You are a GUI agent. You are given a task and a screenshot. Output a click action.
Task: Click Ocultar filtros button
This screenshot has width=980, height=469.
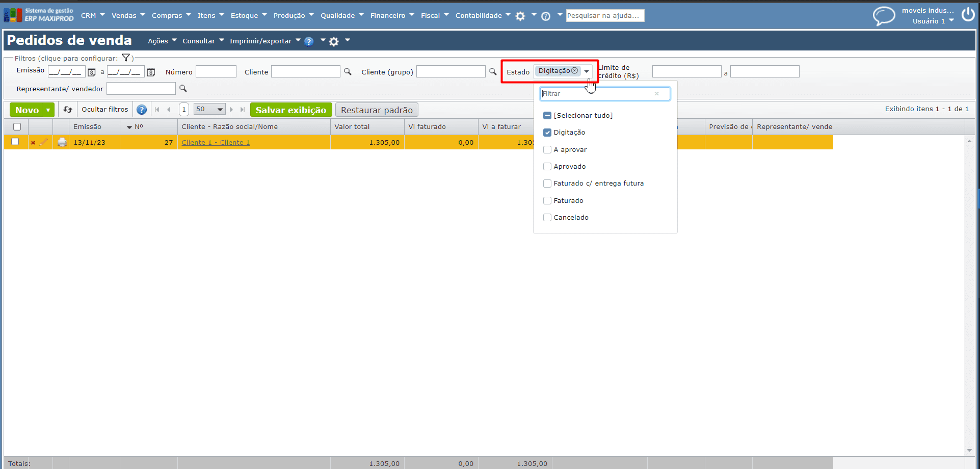[x=105, y=109]
